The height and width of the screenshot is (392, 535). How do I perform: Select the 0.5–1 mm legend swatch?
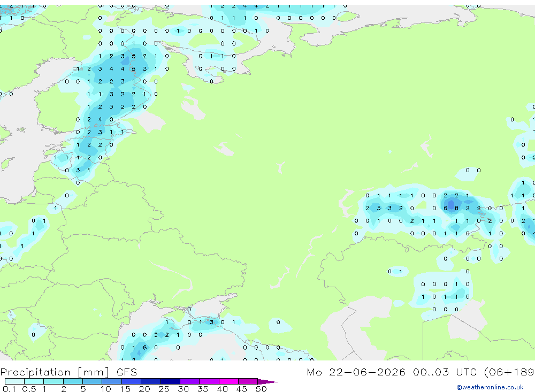[x=34, y=381]
